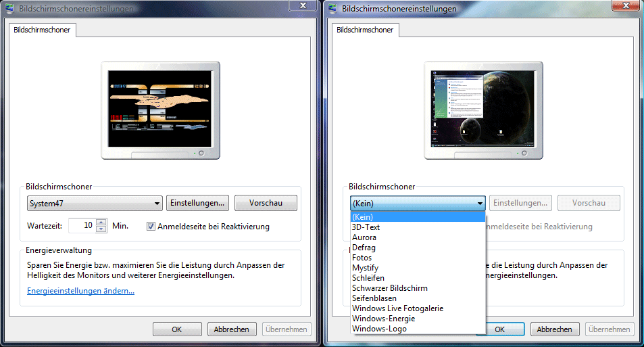Select Bildschirmschoner tab in left window

tap(43, 30)
